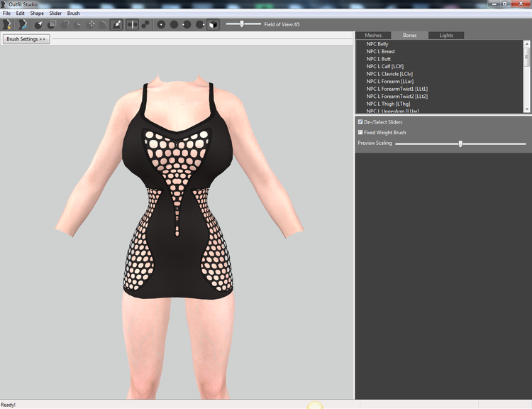Image resolution: width=532 pixels, height=409 pixels.
Task: Switch to the Lights tab
Action: tap(446, 36)
